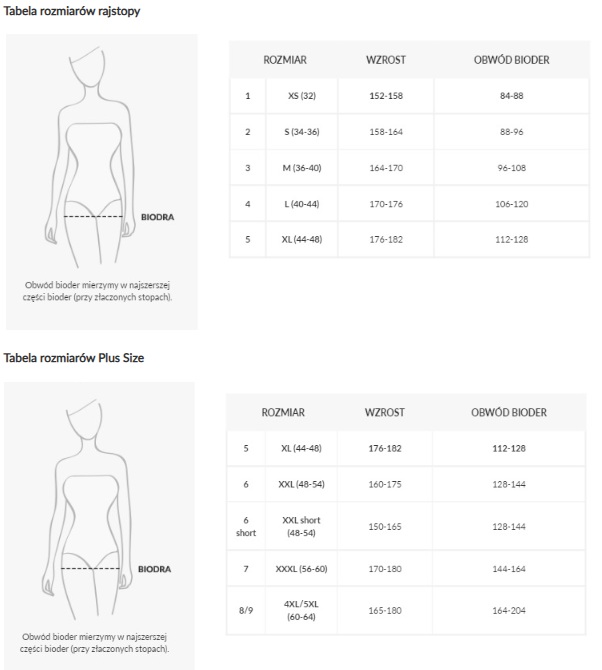This screenshot has width=602, height=670.
Task: Click the 152-158 height value
Action: pyautogui.click(x=386, y=96)
